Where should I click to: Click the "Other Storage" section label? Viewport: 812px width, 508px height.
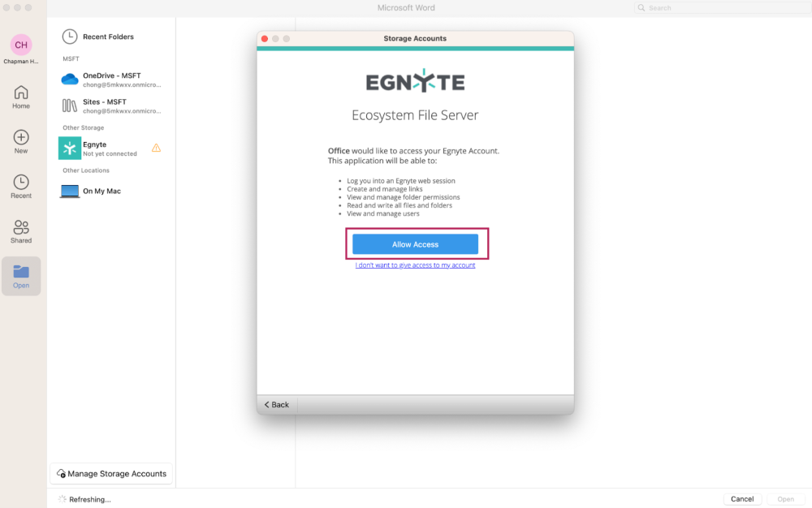click(84, 127)
